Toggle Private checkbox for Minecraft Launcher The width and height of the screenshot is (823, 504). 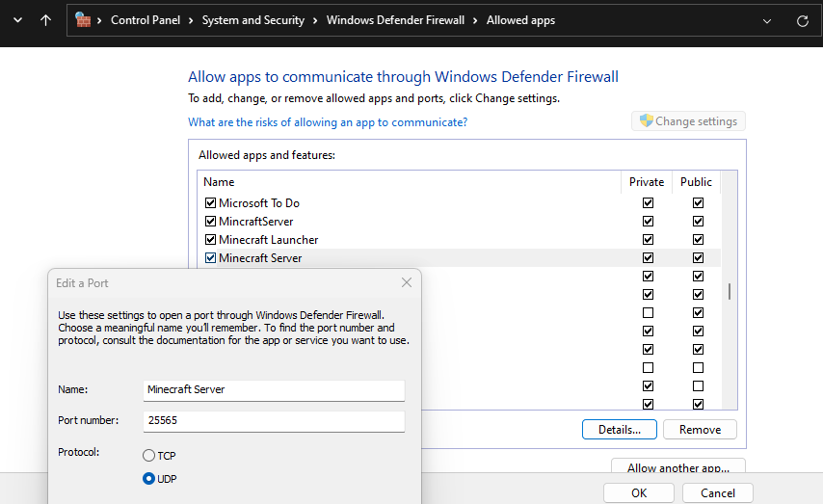pos(648,240)
